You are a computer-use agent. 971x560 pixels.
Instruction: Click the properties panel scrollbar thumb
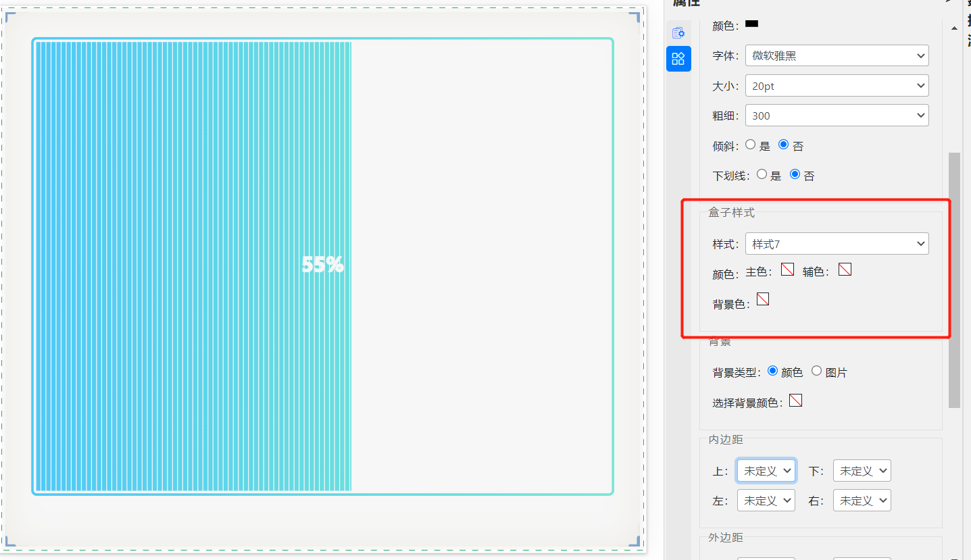(x=954, y=280)
